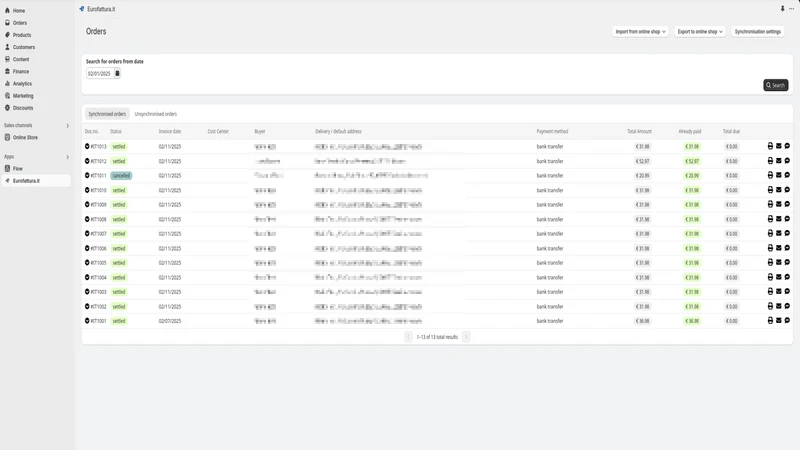The width and height of the screenshot is (800, 450).
Task: Open three-dot more options menu
Action: pos(791,9)
